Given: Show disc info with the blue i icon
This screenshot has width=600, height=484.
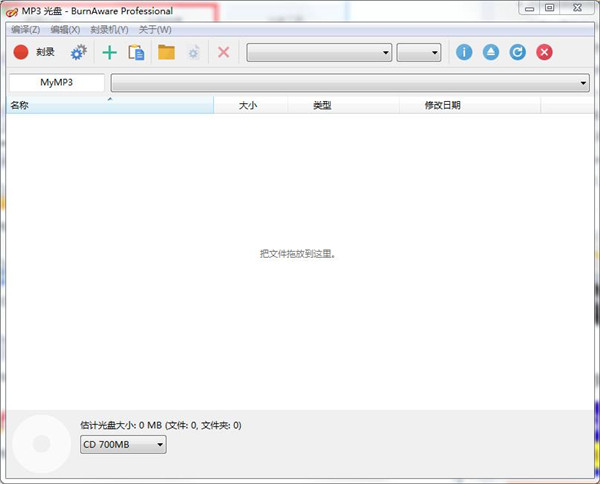Looking at the screenshot, I should 464,52.
